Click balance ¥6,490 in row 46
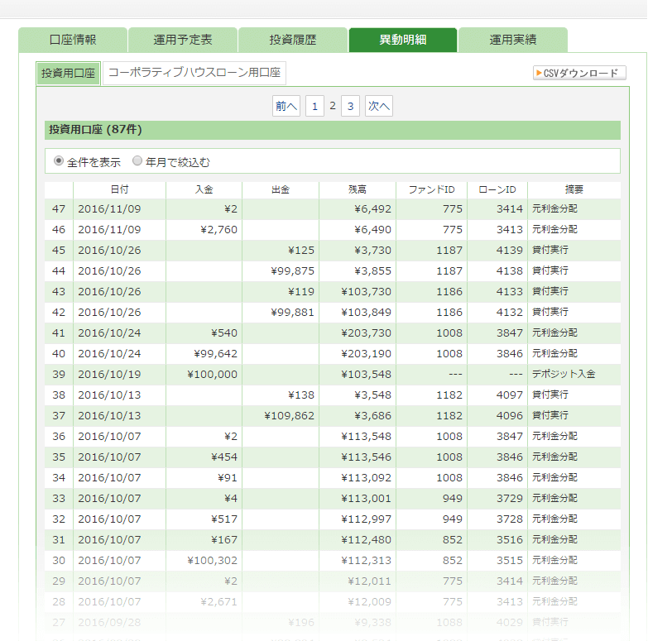 [373, 229]
